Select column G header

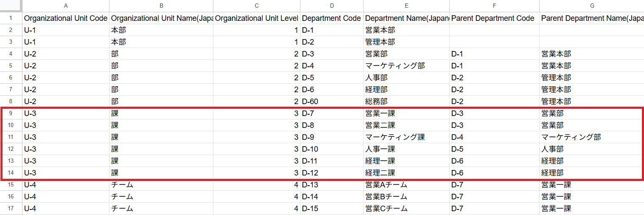(592, 6)
